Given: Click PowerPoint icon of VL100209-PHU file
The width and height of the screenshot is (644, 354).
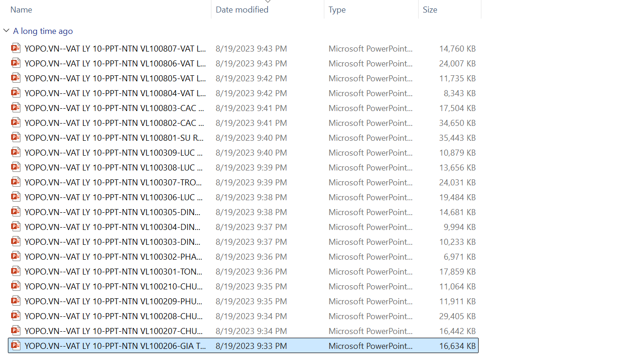Looking at the screenshot, I should click(16, 301).
